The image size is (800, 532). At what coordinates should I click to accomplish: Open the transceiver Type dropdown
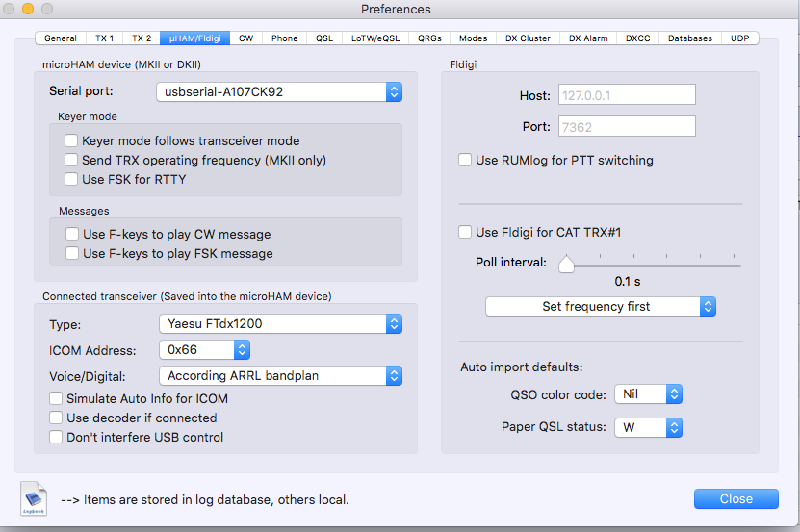280,324
